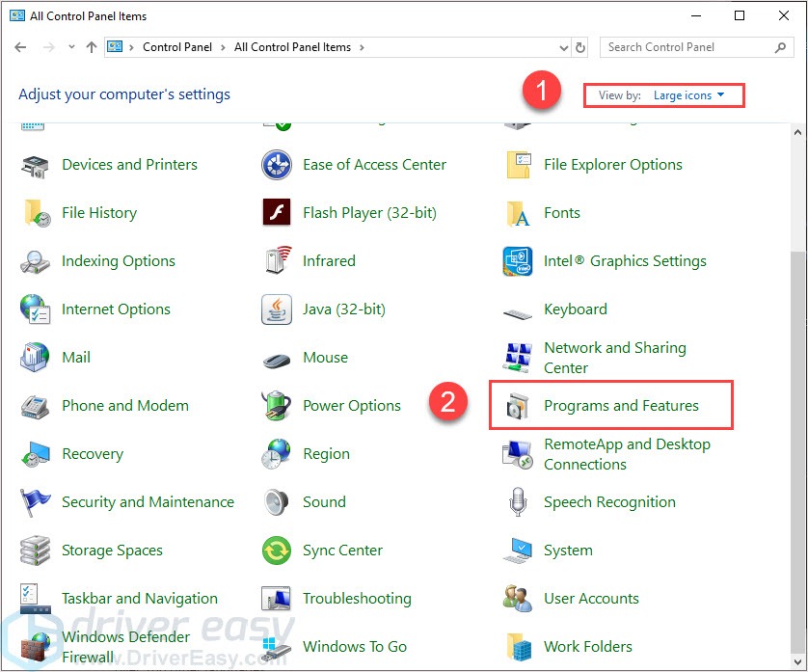Open the Java (32-bit) icon
This screenshot has width=808, height=672.
[x=277, y=309]
